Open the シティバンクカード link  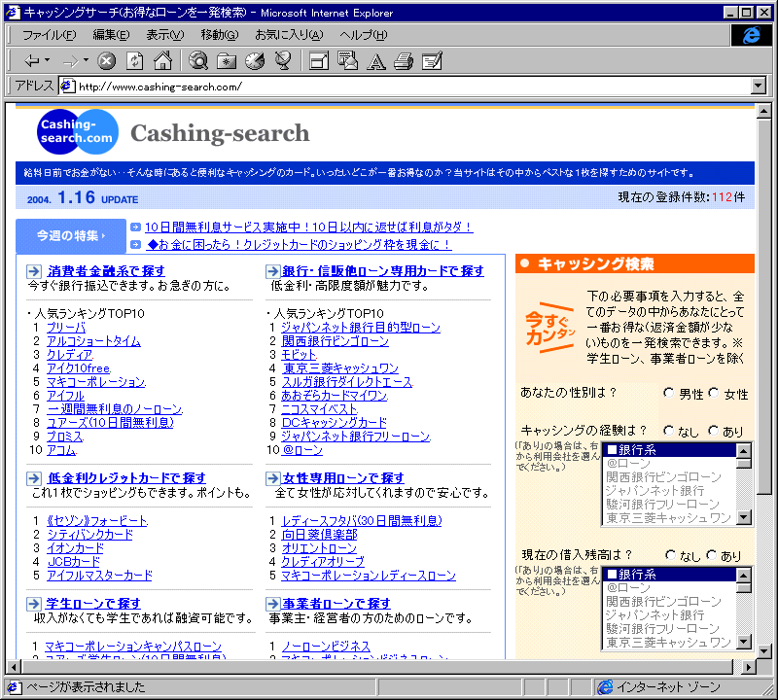point(90,535)
